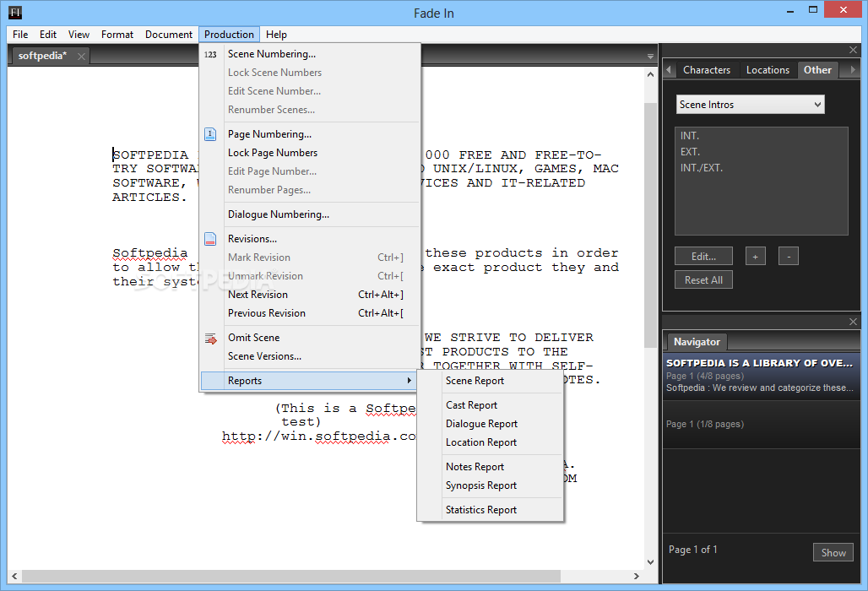Image resolution: width=868 pixels, height=591 pixels.
Task: Add scene intro with plus button
Action: [x=755, y=256]
